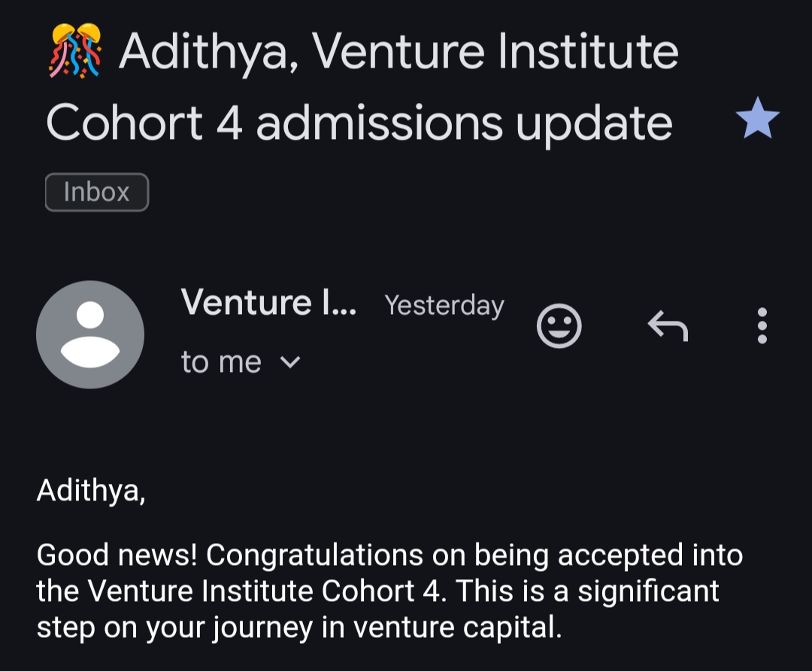Tap the sender's gray profile avatar
This screenshot has height=671, width=812.
coord(90,334)
